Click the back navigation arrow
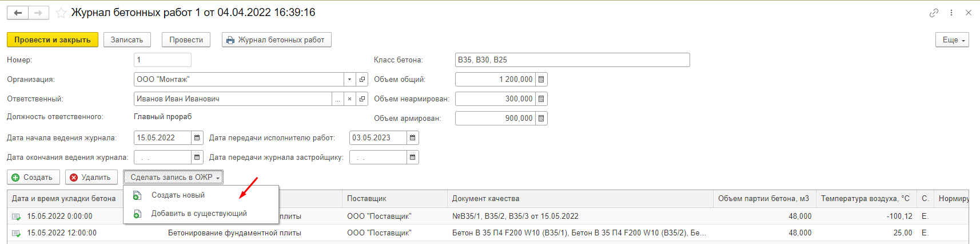The image size is (980, 244). 18,13
